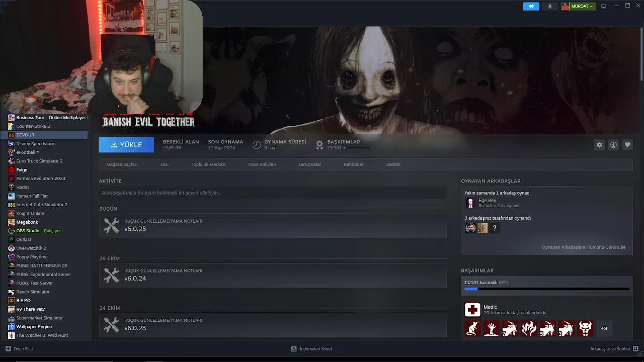Open the v6.0.25 patch notes

click(x=273, y=226)
